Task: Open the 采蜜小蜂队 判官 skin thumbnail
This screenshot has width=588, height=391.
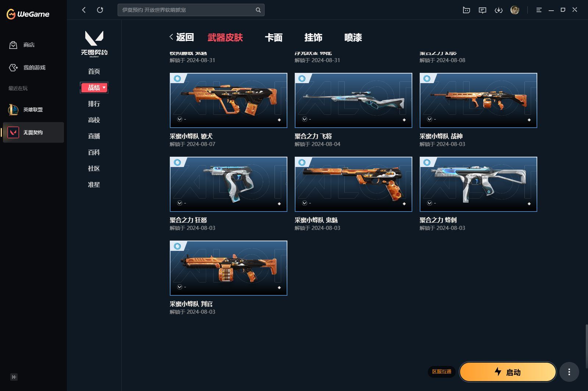Action: click(x=228, y=268)
